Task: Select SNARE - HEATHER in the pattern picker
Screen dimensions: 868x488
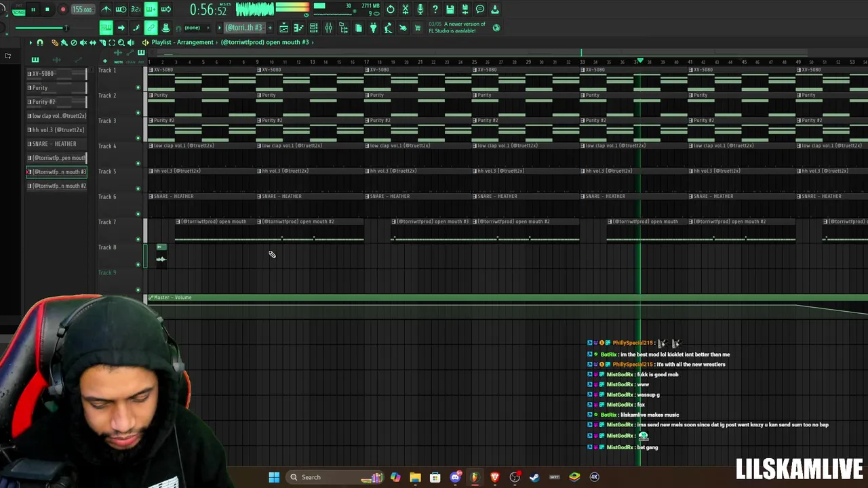Action: [x=56, y=144]
